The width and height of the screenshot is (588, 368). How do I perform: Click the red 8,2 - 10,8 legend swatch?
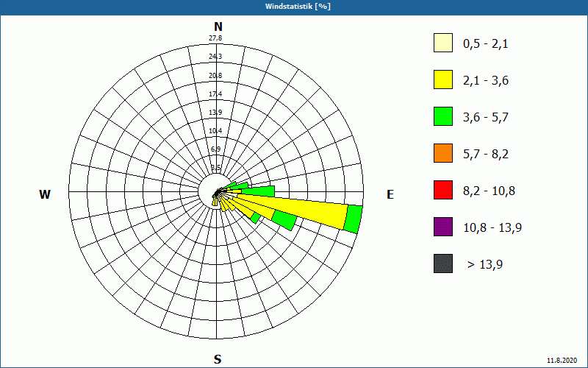443,190
